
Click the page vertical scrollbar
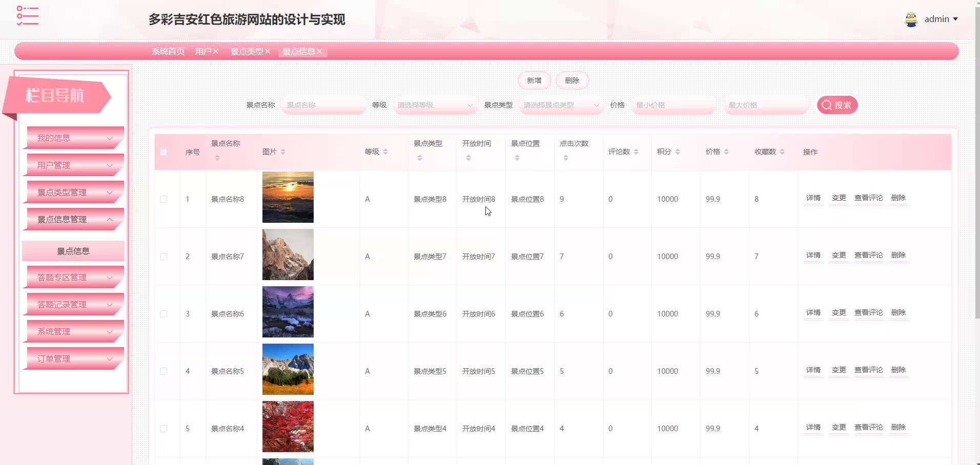977,164
